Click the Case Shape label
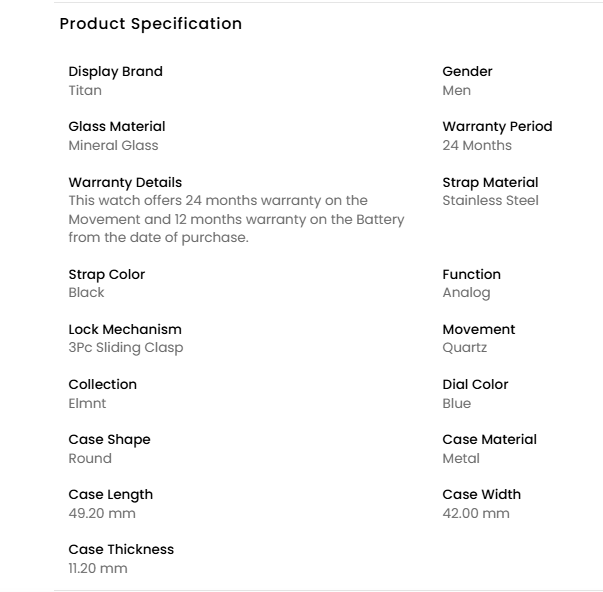 (x=109, y=440)
